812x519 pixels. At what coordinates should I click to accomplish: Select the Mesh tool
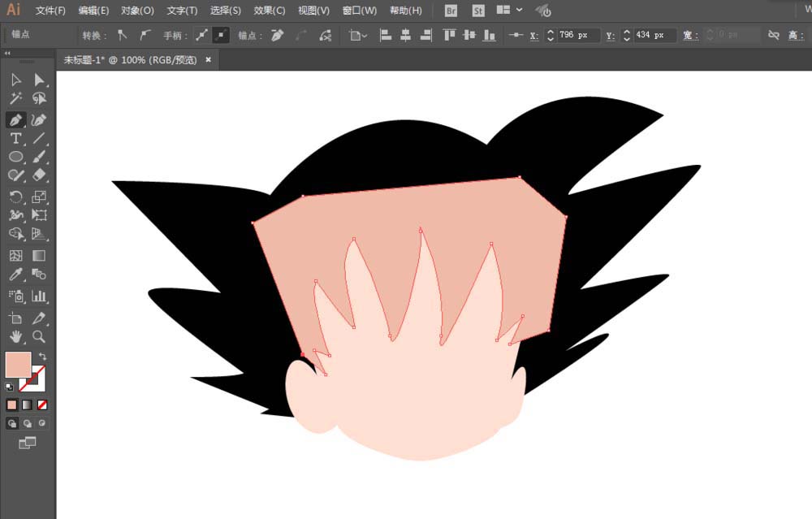point(15,255)
